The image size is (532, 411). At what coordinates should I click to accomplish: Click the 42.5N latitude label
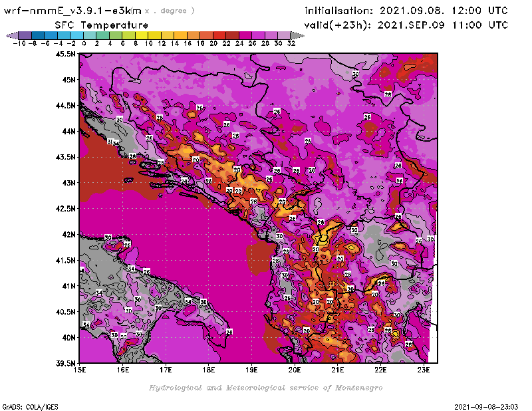coord(65,209)
